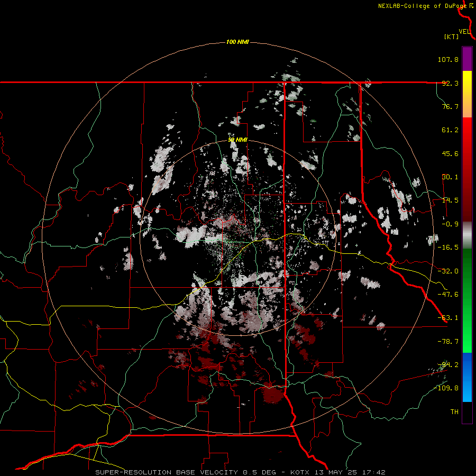Pick the purple band atop the color bar
Image resolution: width=476 pixels, height=476 pixels.
(x=467, y=59)
